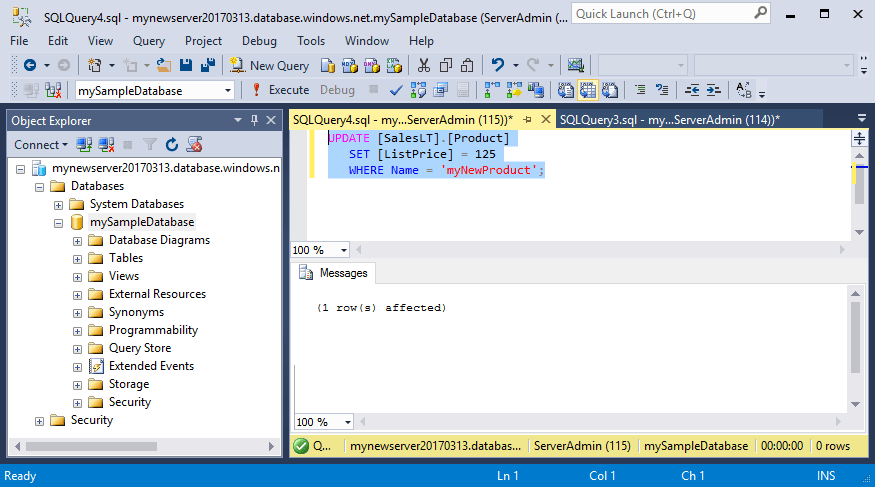Screen dimensions: 875x487
Task: Click the Connect Object Explorer icon
Action: tap(84, 145)
